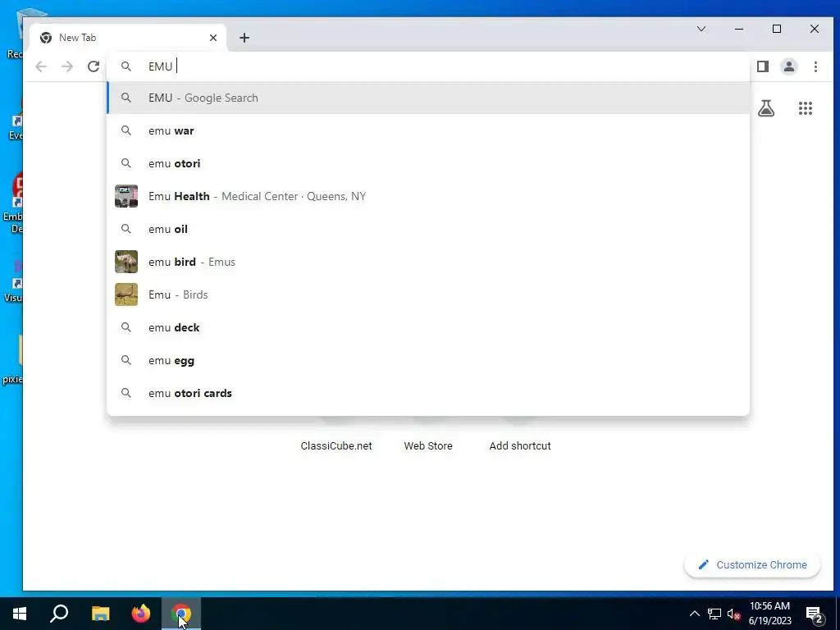Open the Windows Start menu
Viewport: 840px width, 630px height.
(x=20, y=614)
